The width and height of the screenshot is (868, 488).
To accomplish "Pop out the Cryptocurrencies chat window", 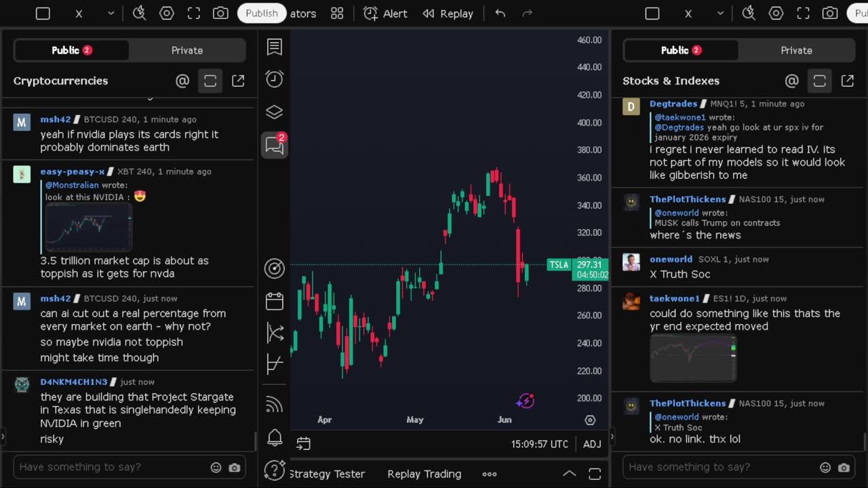I will coord(238,81).
